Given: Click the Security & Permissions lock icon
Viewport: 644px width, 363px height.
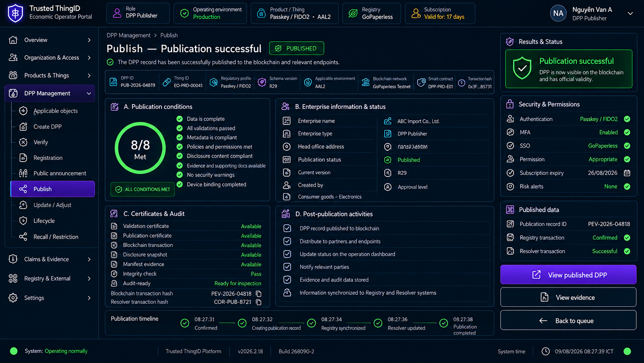Looking at the screenshot, I should coord(510,104).
